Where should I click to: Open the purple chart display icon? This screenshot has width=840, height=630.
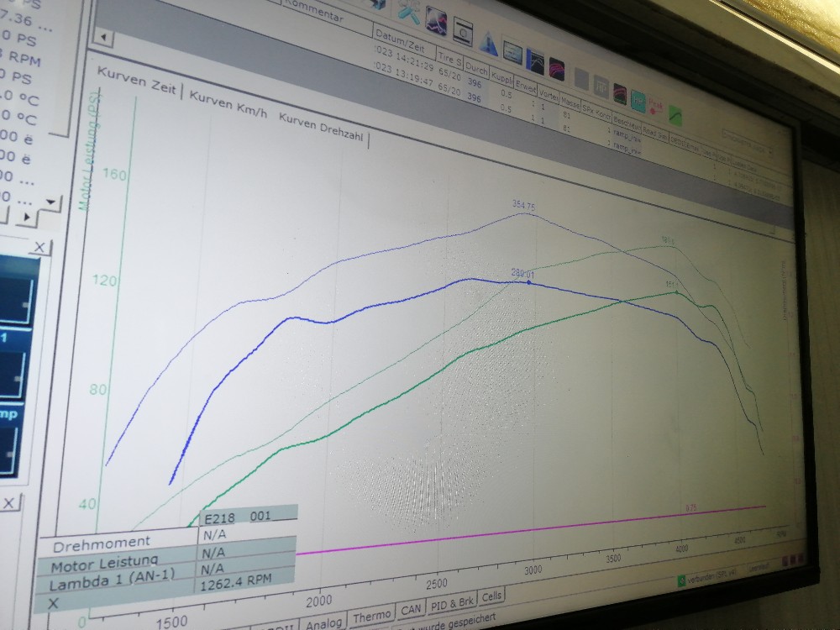click(x=436, y=19)
